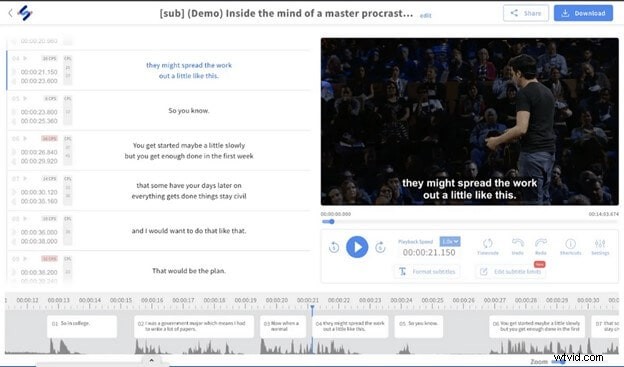Select timeline block '02 I was a government major'

(194, 326)
